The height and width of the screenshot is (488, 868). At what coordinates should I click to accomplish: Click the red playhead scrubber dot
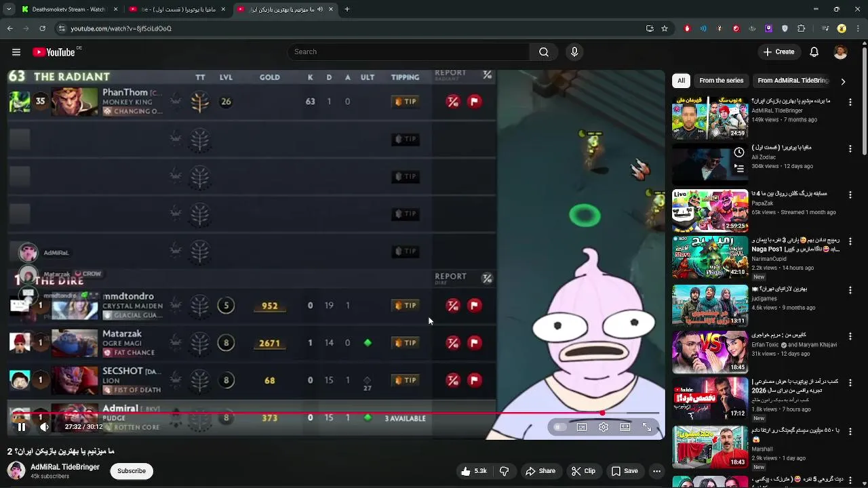click(602, 413)
